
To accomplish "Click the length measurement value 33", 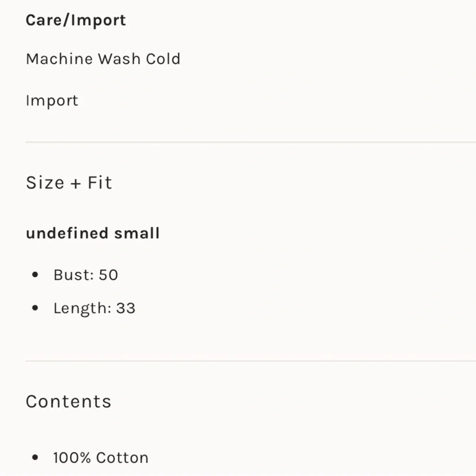I will click(x=126, y=308).
